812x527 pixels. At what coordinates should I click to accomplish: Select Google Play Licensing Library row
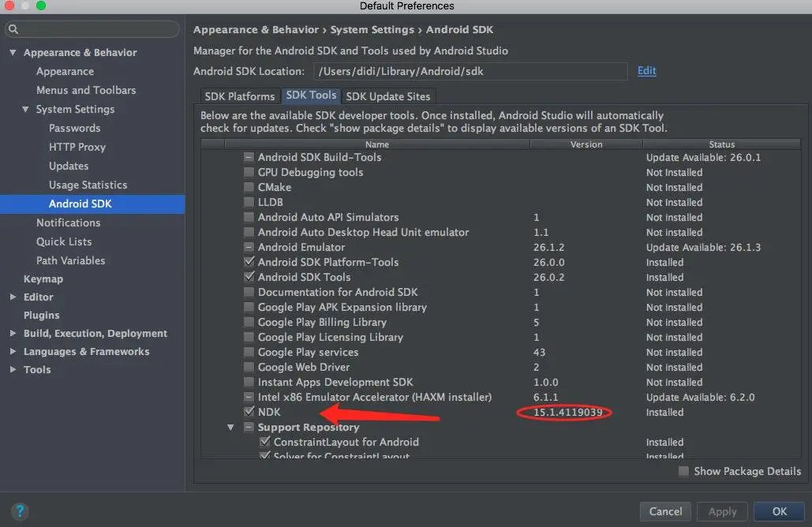[501, 337]
